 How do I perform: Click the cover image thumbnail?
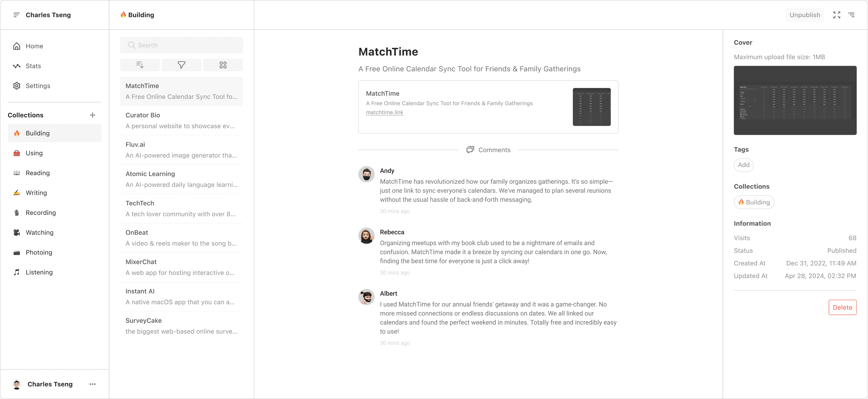[795, 100]
